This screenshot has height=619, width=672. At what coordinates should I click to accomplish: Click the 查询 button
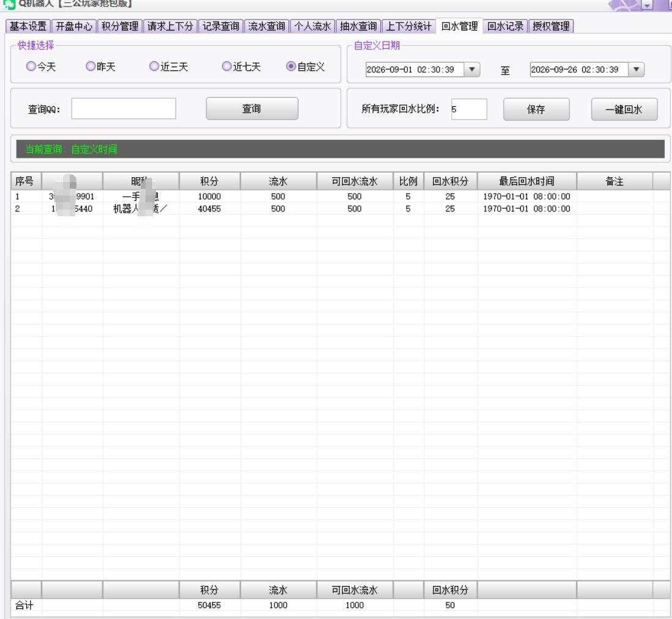pyautogui.click(x=252, y=108)
